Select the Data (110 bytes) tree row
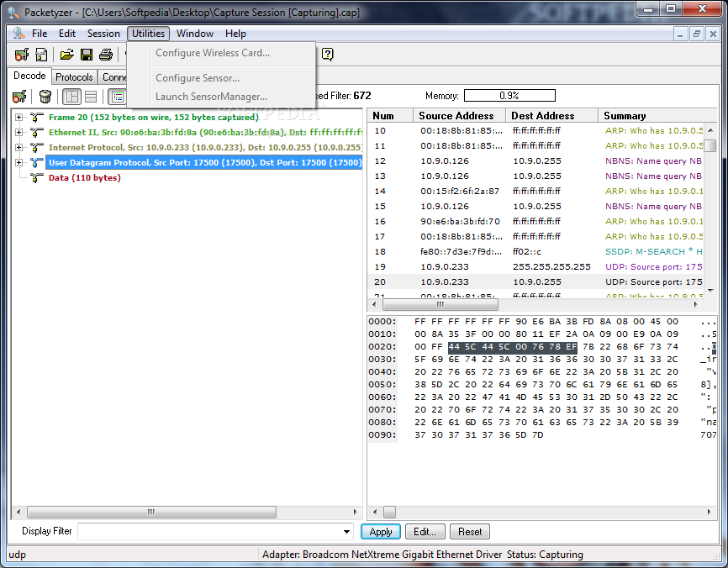This screenshot has height=568, width=728. point(85,178)
